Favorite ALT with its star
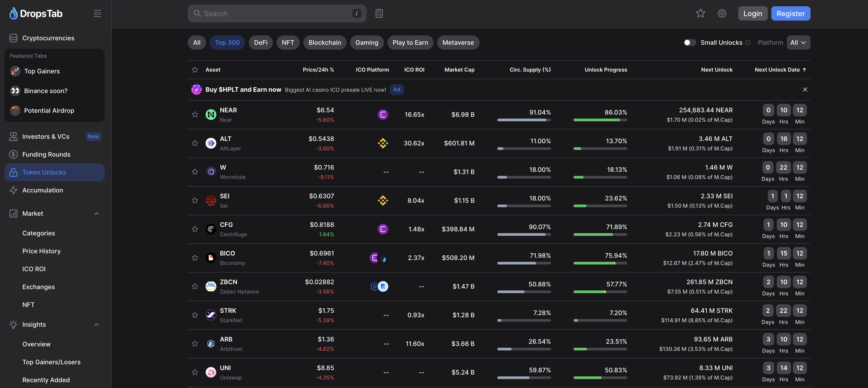868x388 pixels. click(x=195, y=143)
